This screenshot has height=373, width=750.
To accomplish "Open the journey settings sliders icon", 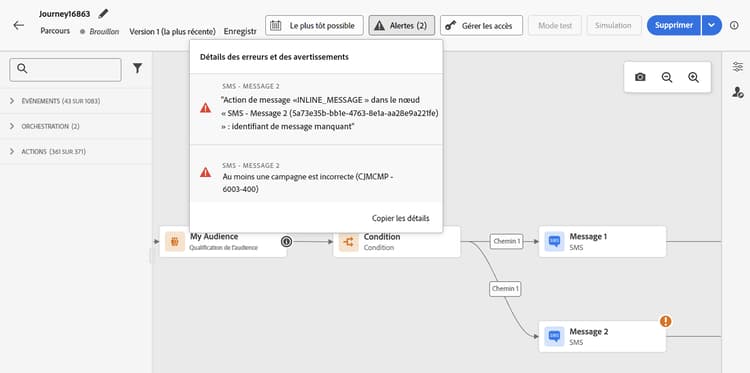I will pyautogui.click(x=738, y=67).
